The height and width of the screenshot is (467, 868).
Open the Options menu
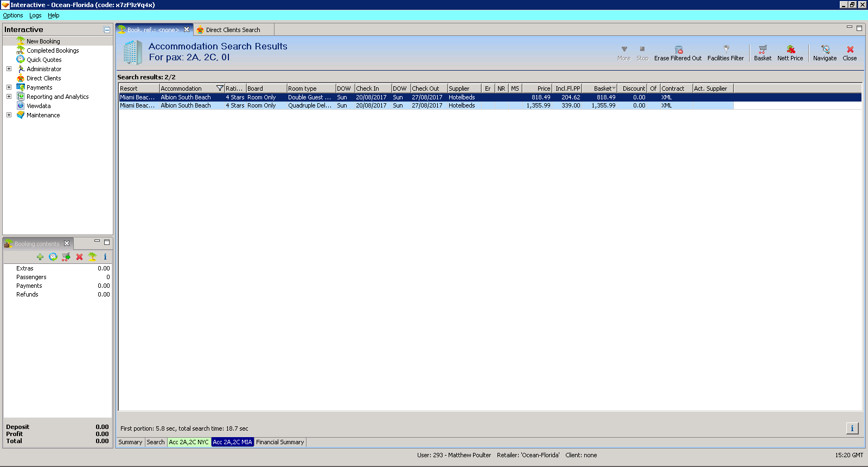tap(13, 15)
